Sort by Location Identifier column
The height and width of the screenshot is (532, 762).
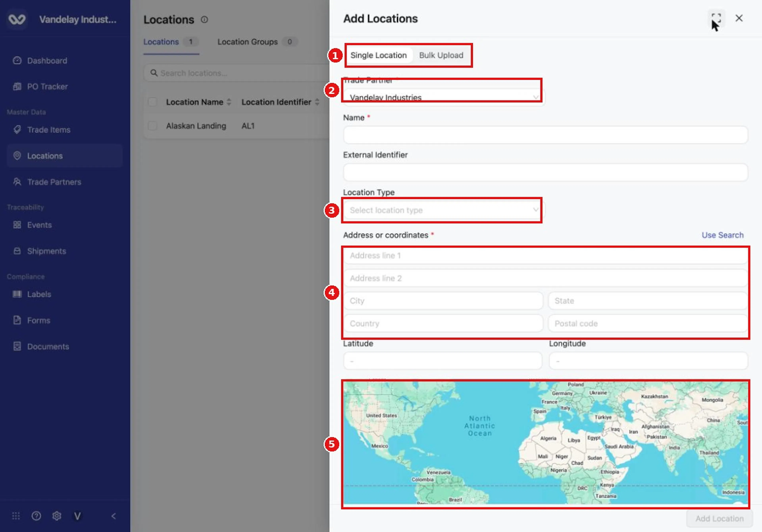(280, 102)
